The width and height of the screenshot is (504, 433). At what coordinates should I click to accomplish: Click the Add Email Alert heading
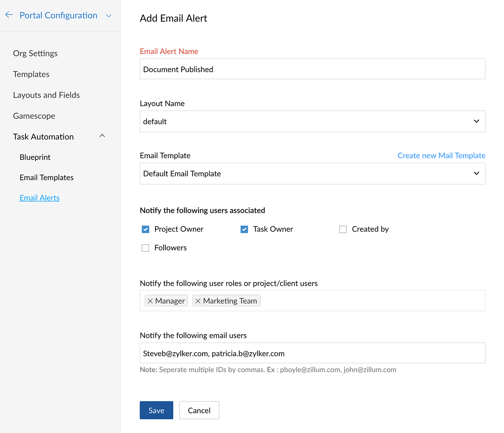click(173, 18)
